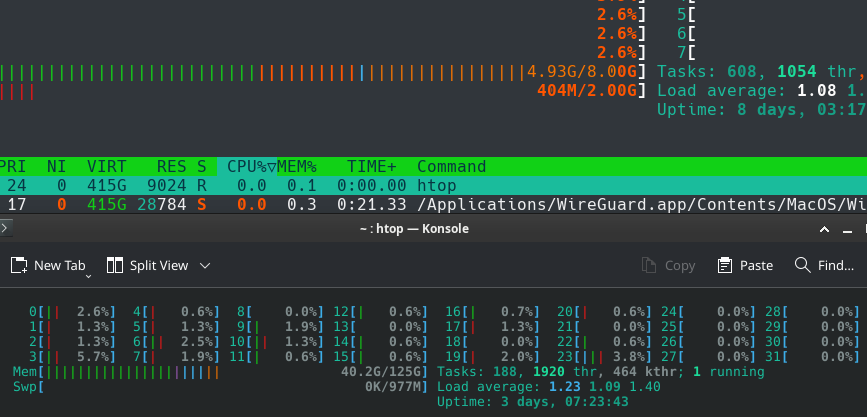Sort by NI column in upper htop
The height and width of the screenshot is (417, 867).
[56, 166]
